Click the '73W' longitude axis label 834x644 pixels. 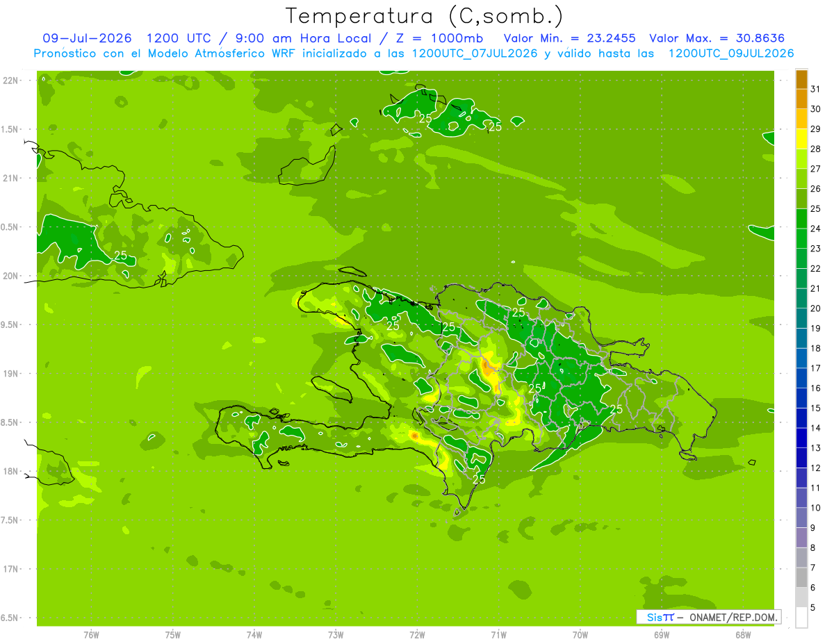336,635
